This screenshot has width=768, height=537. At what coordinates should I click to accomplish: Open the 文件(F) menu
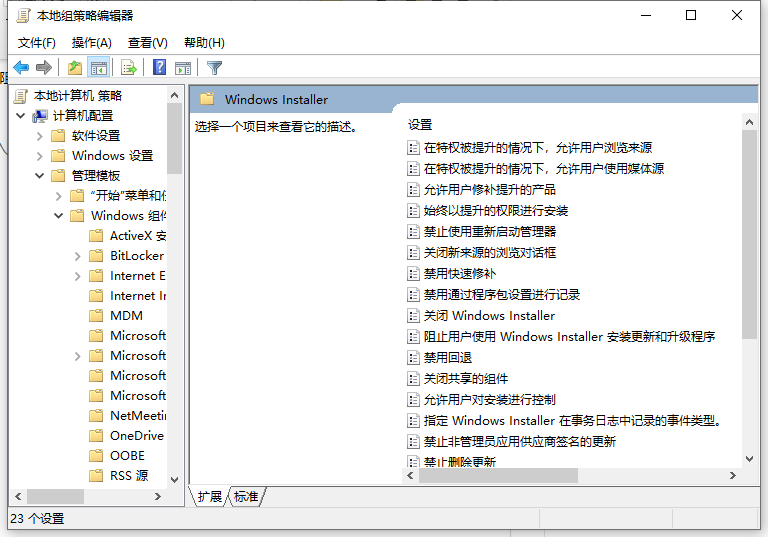[x=37, y=42]
